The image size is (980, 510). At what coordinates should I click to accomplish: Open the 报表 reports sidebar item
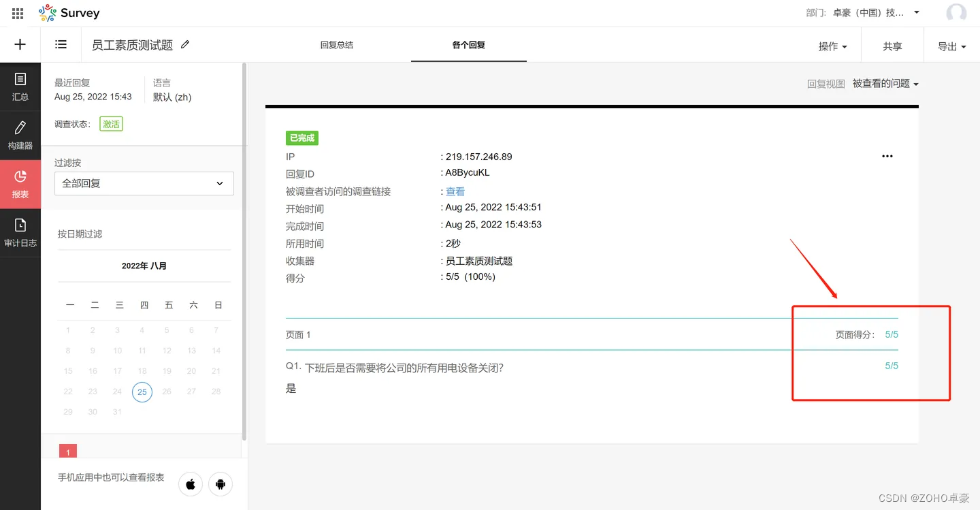(20, 185)
